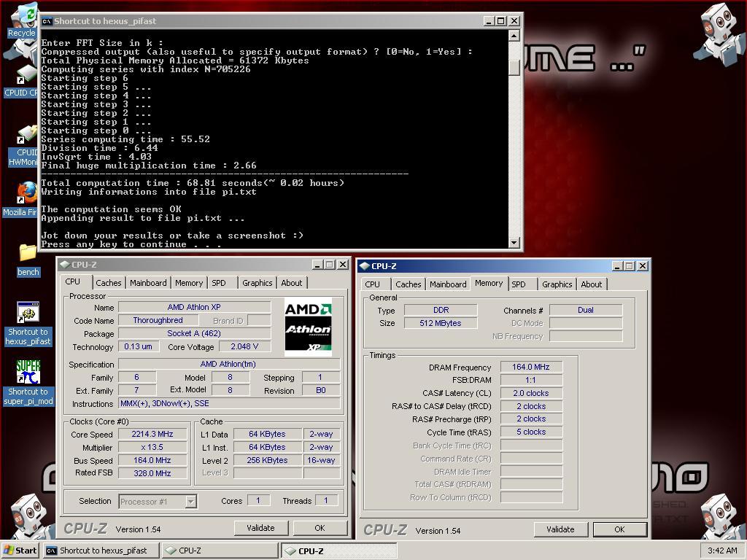
Task: Open the SPD tab in left CPU-Z
Action: [x=222, y=283]
